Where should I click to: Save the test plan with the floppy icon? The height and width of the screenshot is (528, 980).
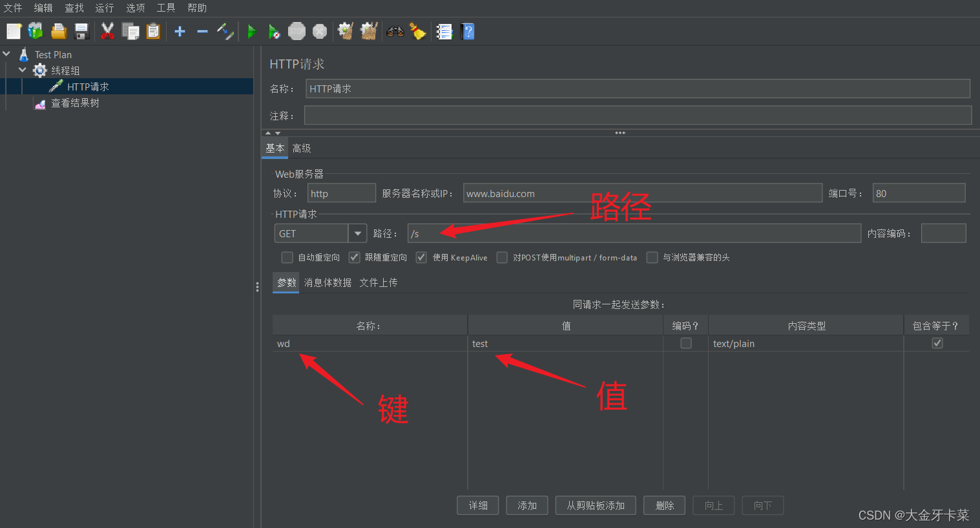tap(81, 31)
